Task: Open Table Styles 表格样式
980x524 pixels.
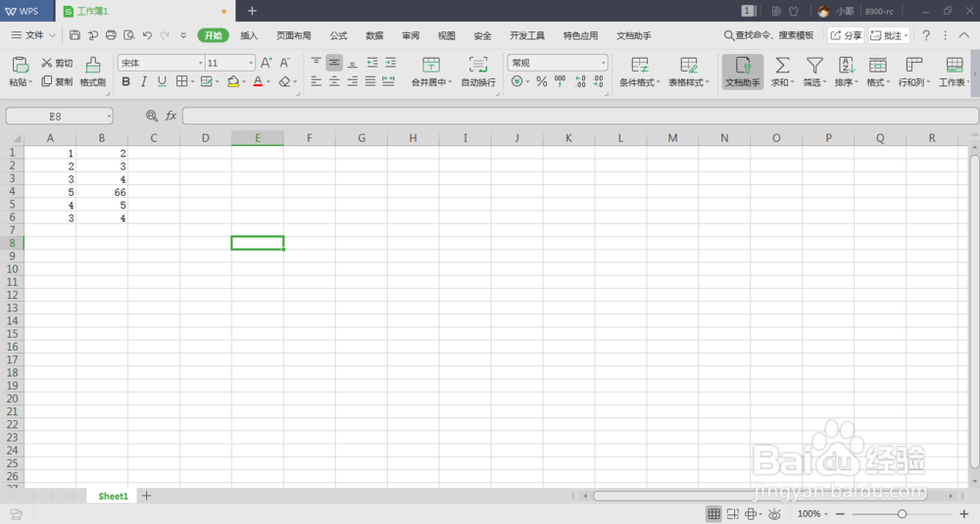Action: click(x=689, y=71)
